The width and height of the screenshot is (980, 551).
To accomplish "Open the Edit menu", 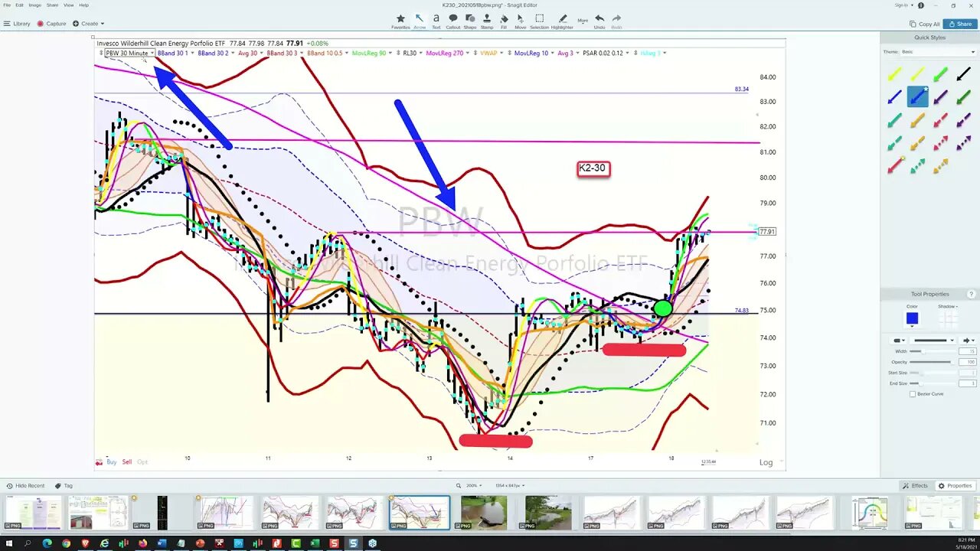I will (19, 5).
